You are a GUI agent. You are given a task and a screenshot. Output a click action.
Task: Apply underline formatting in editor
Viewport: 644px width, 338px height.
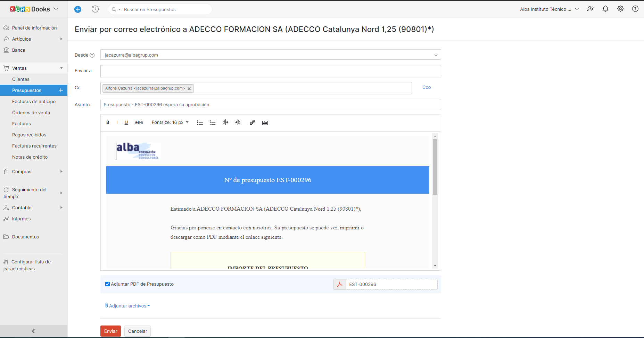[x=126, y=122]
